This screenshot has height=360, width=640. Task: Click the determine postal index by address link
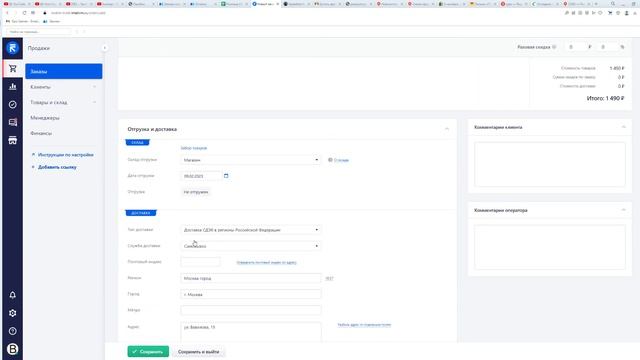[x=267, y=262]
